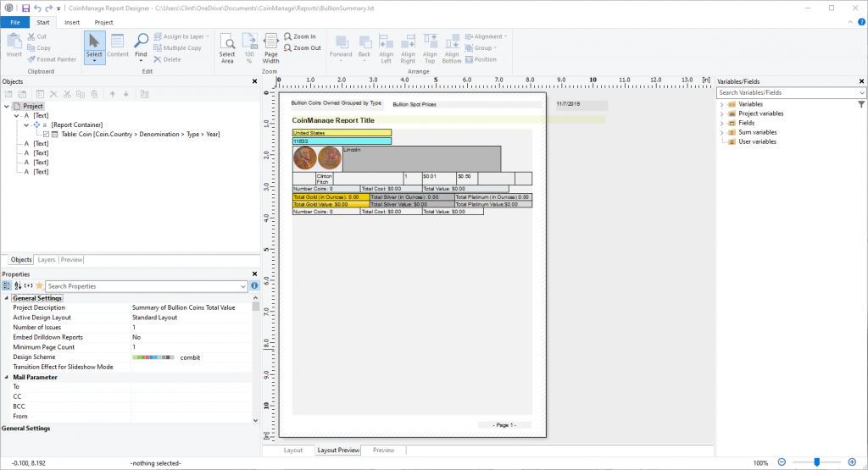The height and width of the screenshot is (470, 868).
Task: Click the Align Left icon
Action: (x=386, y=48)
